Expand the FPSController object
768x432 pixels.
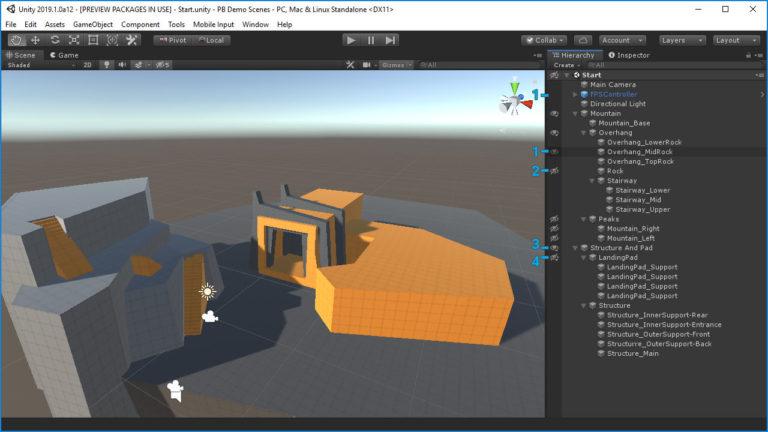click(575, 95)
